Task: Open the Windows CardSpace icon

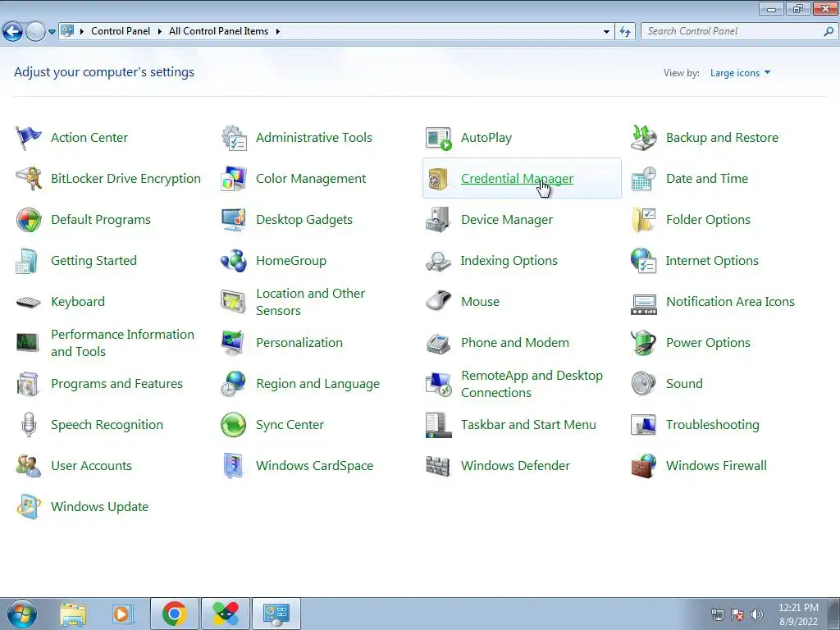Action: coord(234,466)
